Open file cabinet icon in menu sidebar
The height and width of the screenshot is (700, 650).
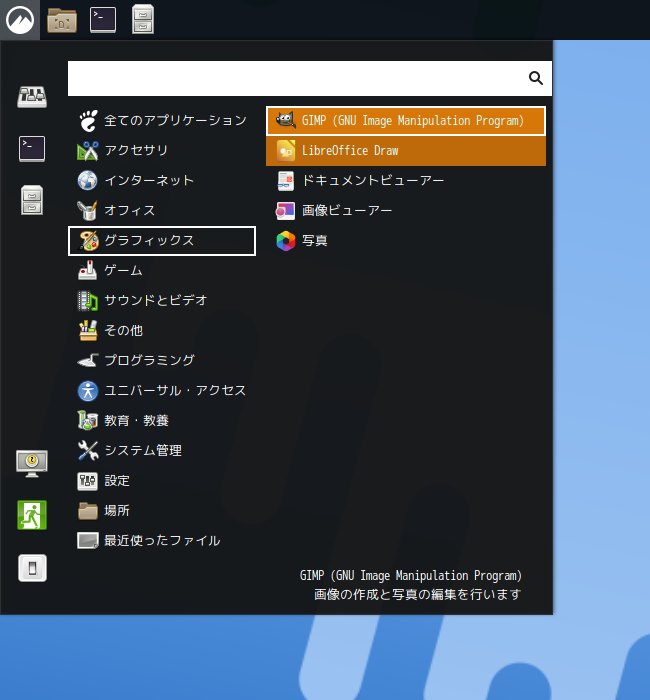[x=32, y=200]
